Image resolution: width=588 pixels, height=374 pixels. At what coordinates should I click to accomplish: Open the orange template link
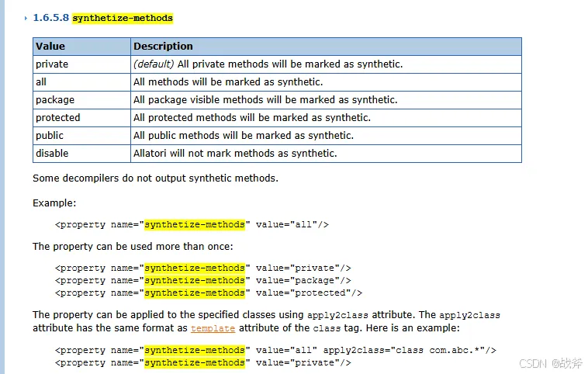click(x=212, y=328)
